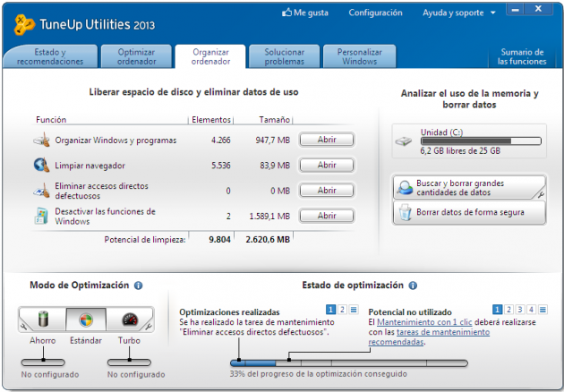Activate Estándar optimization mode
The height and width of the screenshot is (392, 564).
pyautogui.click(x=86, y=320)
